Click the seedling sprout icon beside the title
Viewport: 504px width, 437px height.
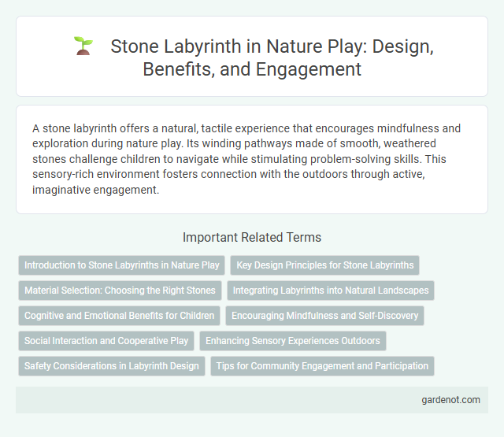83,46
